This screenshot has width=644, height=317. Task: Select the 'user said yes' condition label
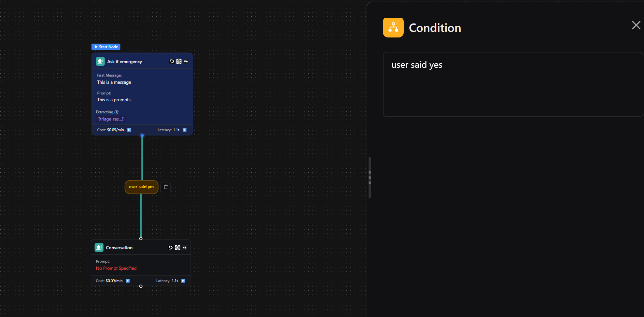tap(141, 187)
